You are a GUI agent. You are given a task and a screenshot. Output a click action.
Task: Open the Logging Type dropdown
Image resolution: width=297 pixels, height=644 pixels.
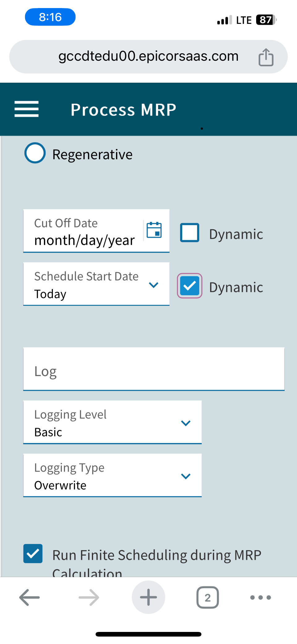(112, 475)
